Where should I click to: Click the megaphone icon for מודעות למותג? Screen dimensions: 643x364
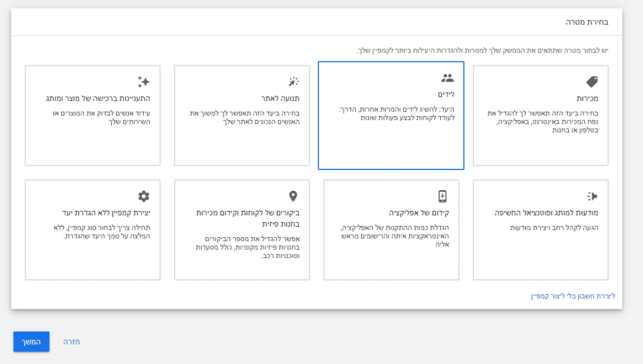(592, 196)
